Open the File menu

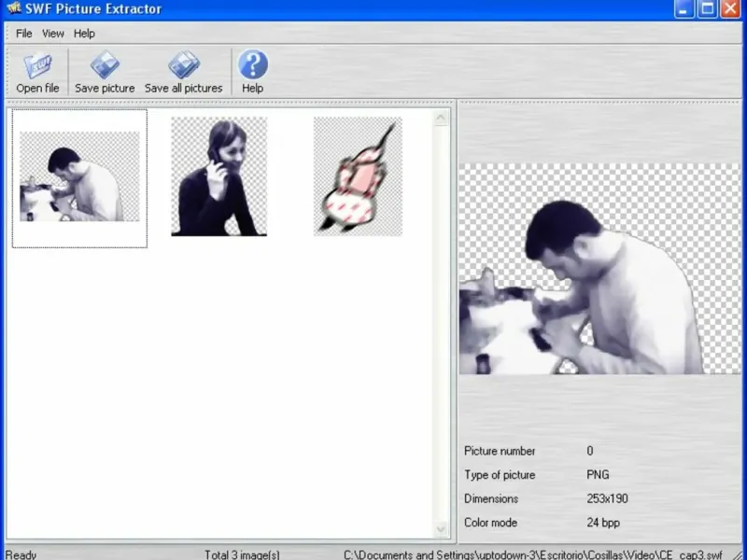click(x=24, y=34)
